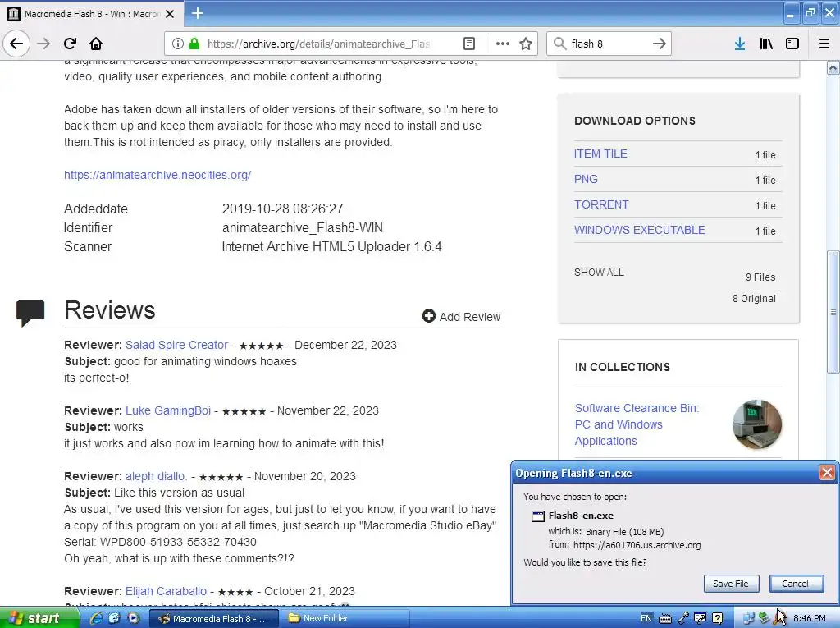Select the Macromedia Flash 8 browser tab

pyautogui.click(x=91, y=14)
